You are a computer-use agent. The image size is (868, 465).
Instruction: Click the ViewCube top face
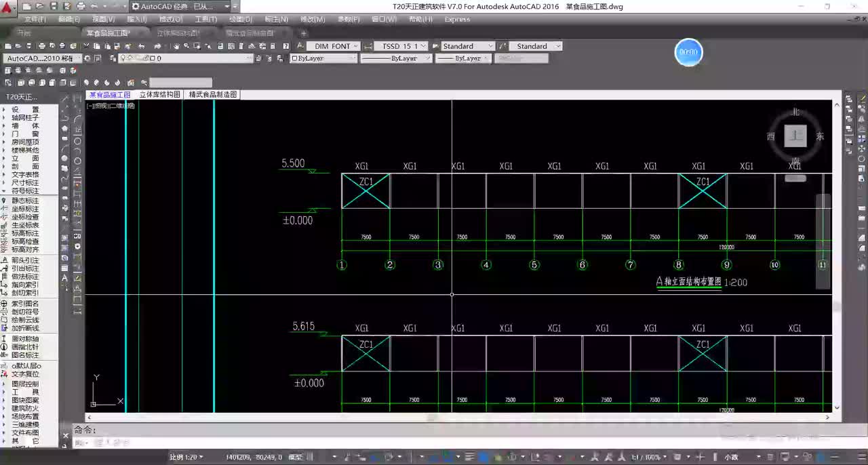point(795,136)
